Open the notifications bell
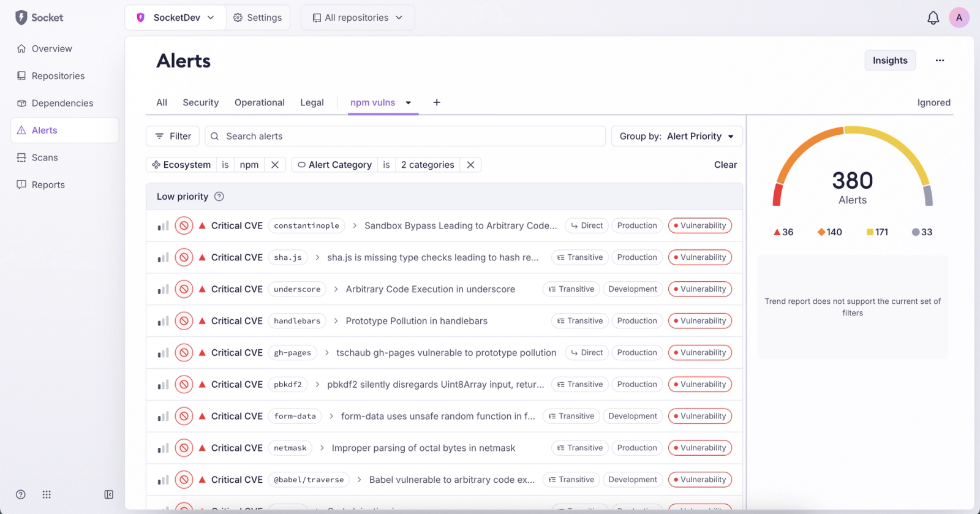 pyautogui.click(x=933, y=18)
